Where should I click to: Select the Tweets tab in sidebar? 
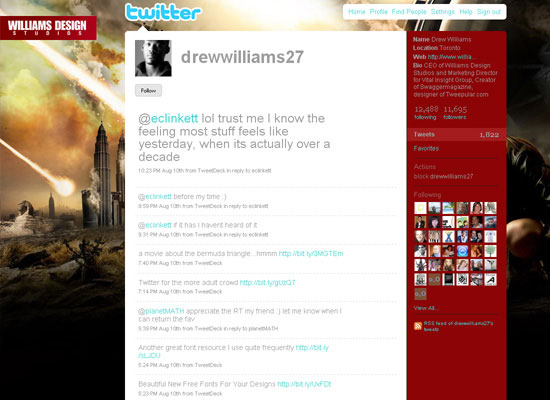pos(457,134)
